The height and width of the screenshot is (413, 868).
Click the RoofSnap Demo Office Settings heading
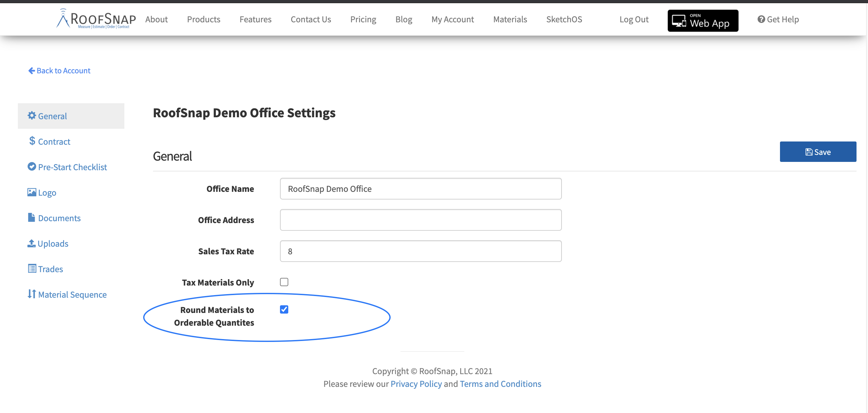[x=244, y=112]
